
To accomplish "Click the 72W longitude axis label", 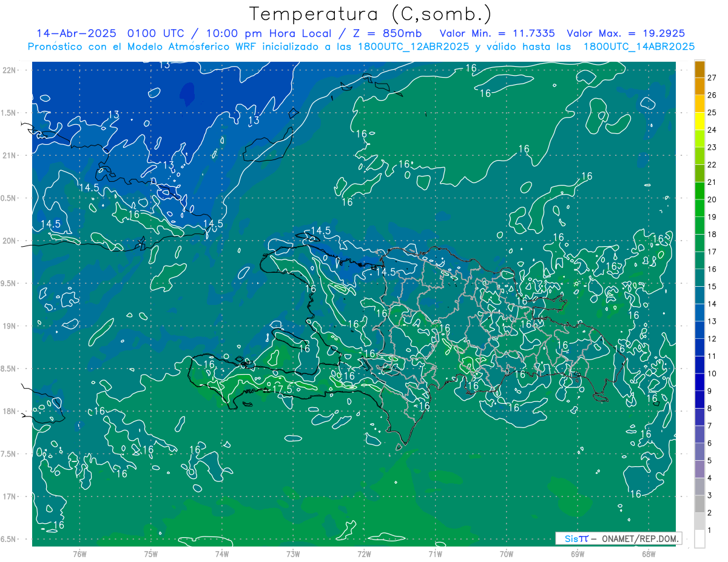I will click(364, 554).
